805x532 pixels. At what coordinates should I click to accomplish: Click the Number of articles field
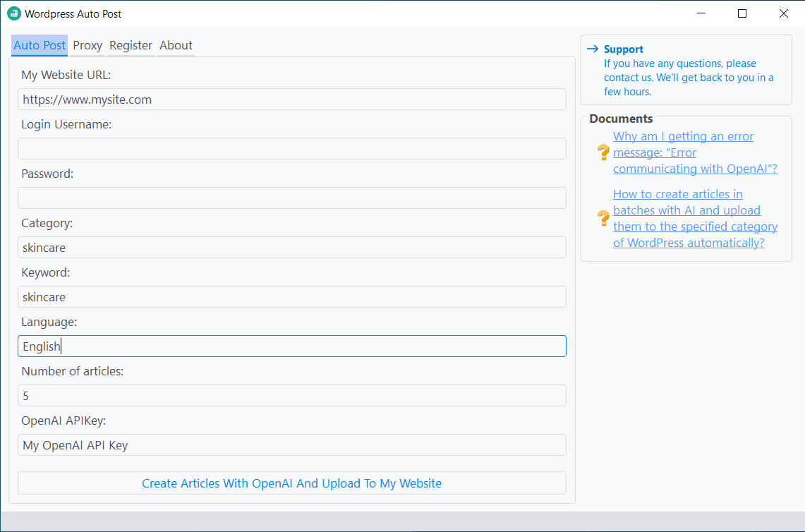(292, 395)
